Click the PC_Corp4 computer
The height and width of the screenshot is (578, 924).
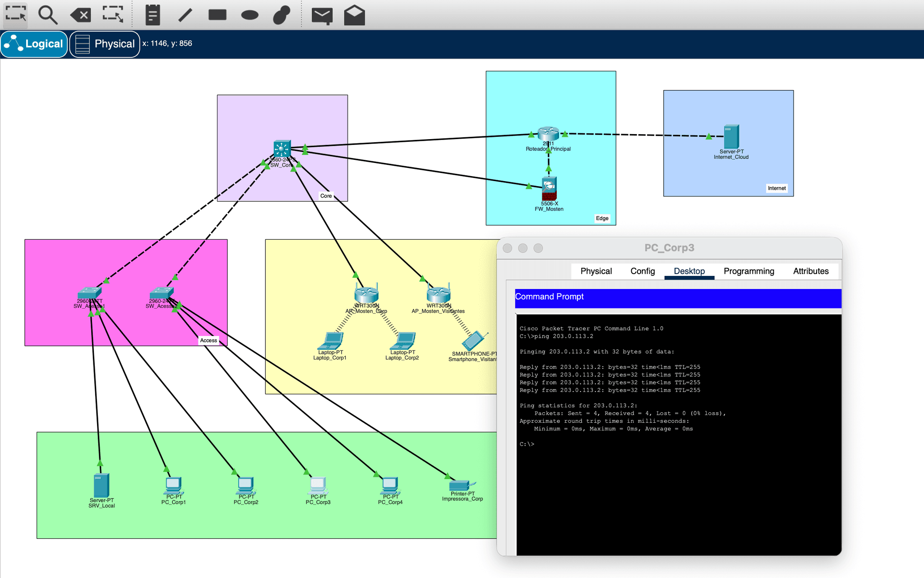tap(390, 485)
